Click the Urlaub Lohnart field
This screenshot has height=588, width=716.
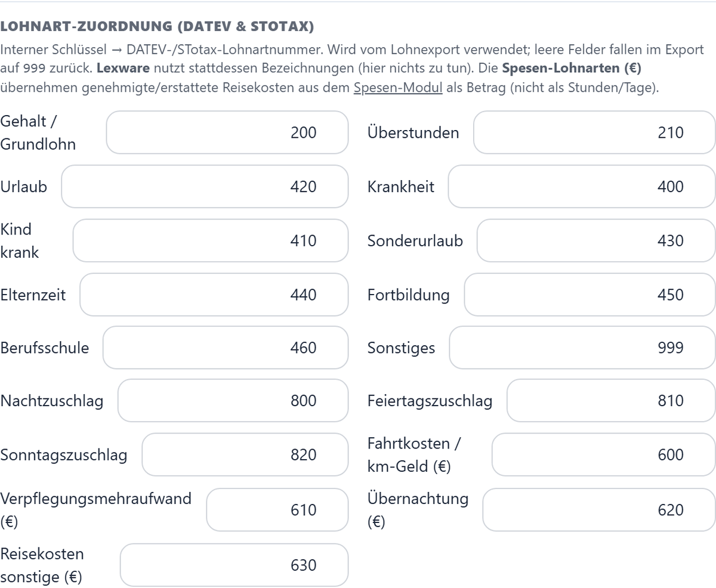click(x=205, y=187)
